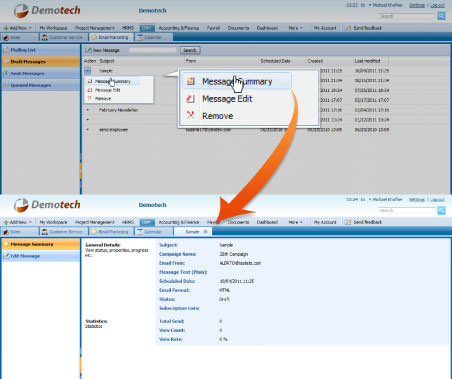The height and width of the screenshot is (379, 452).
Task: Open the action arrow for the Sample row
Action: 87,71
